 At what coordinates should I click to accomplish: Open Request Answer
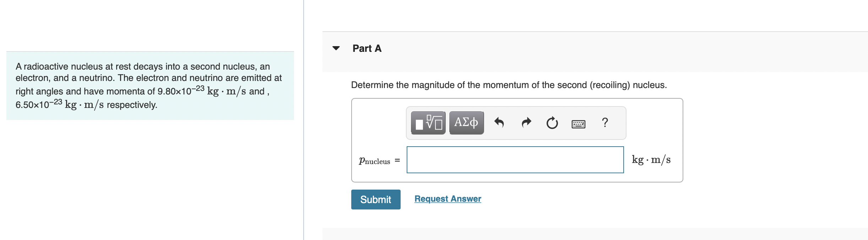pyautogui.click(x=447, y=198)
